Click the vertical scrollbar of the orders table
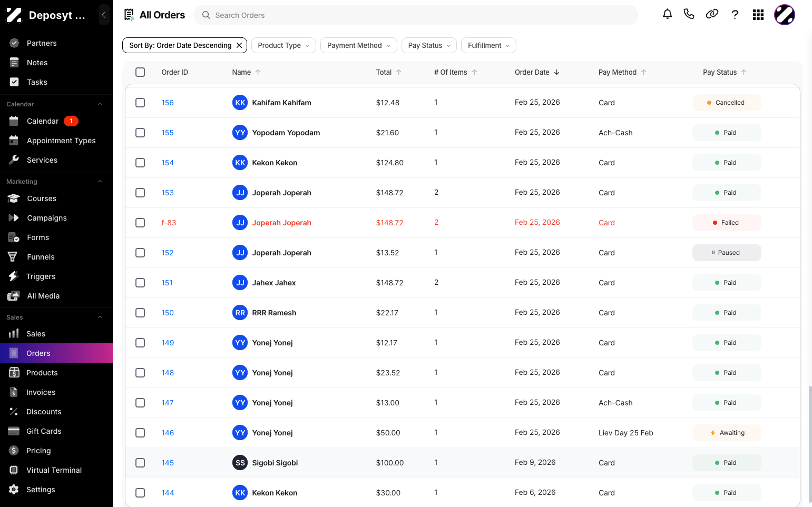812x507 pixels. [810, 444]
